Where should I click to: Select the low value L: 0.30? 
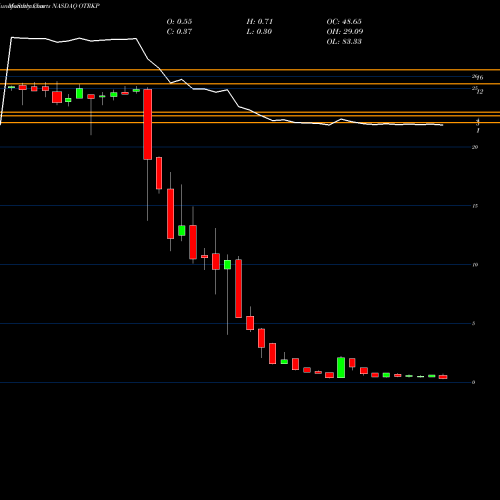(x=259, y=32)
